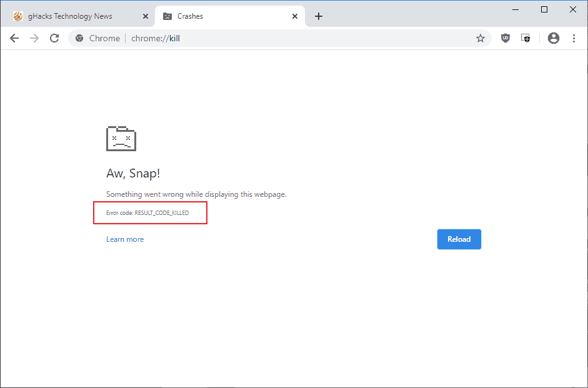Click the forward navigation arrow
This screenshot has width=588, height=388.
point(34,38)
